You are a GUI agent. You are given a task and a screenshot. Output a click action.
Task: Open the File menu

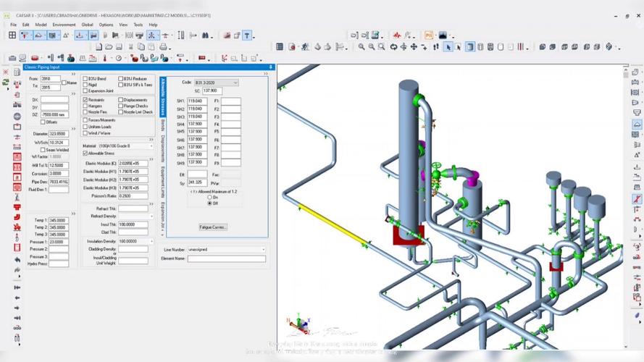click(14, 25)
